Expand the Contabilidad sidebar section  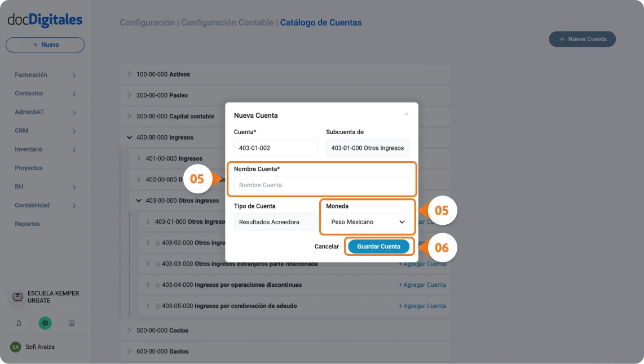pos(34,205)
